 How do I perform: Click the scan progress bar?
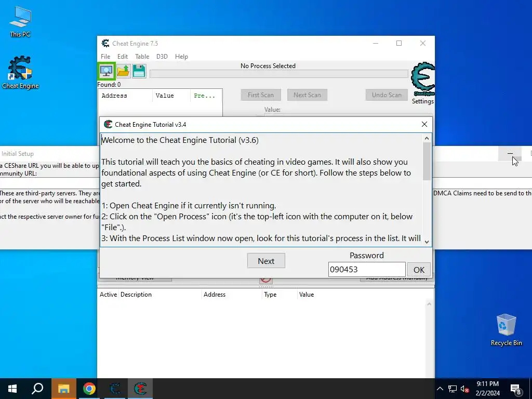click(279, 74)
